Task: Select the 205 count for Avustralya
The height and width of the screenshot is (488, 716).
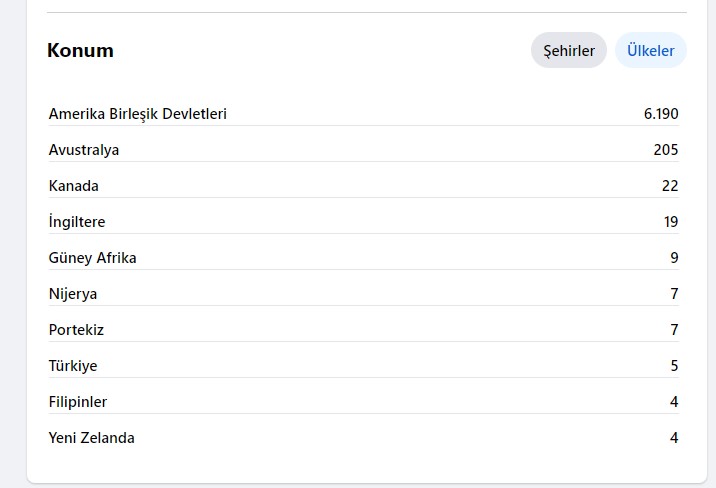Action: tap(666, 150)
